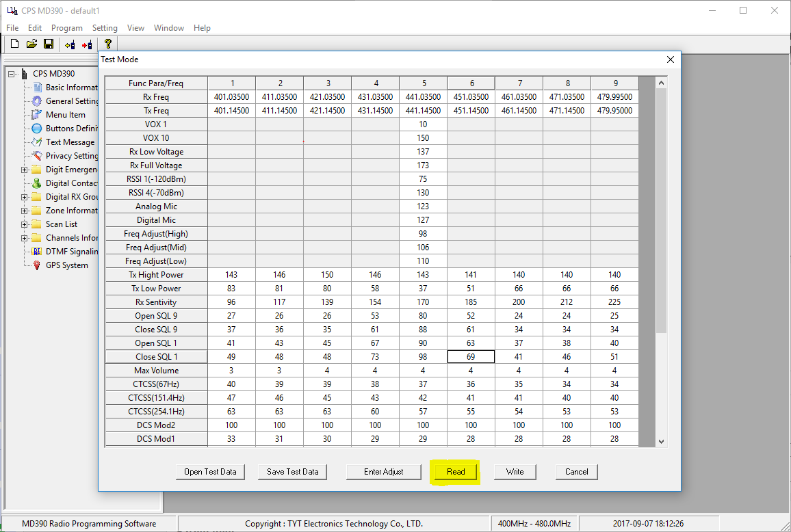791x532 pixels.
Task: Click the Basic Information page icon
Action: 38,88
